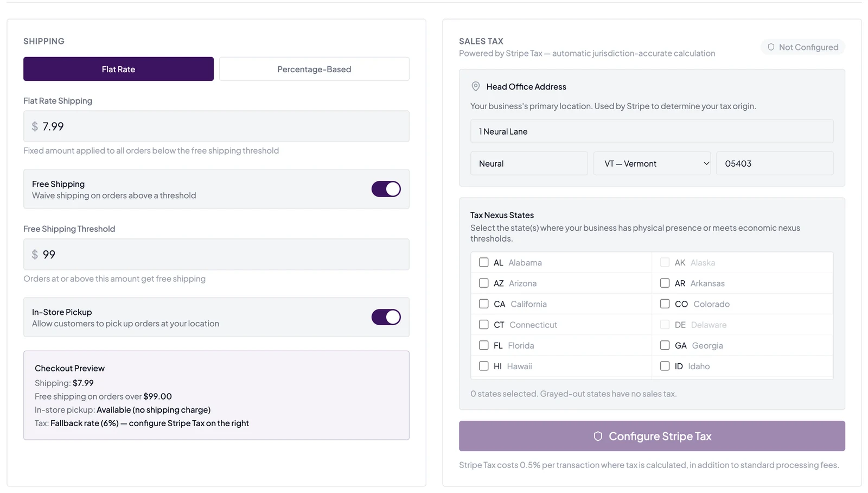Click the street address field 1 Neural Lane

click(x=652, y=131)
